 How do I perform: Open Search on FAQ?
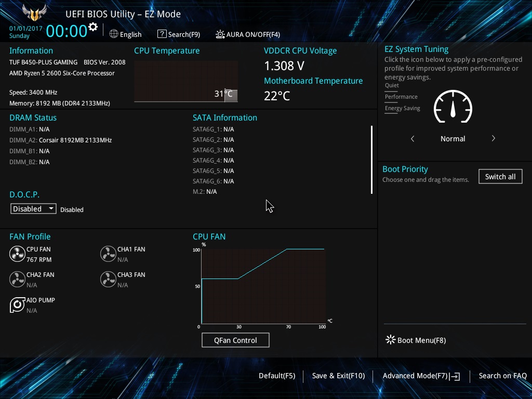tap(502, 376)
